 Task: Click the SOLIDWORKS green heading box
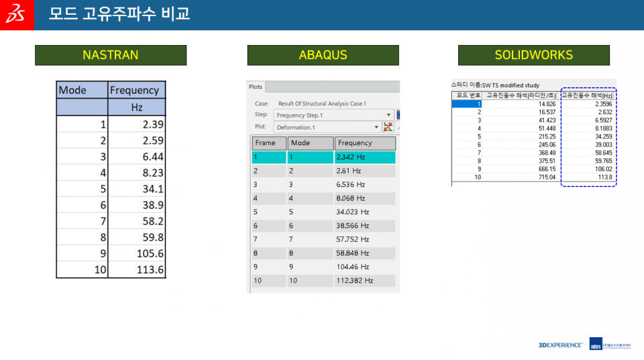point(533,55)
